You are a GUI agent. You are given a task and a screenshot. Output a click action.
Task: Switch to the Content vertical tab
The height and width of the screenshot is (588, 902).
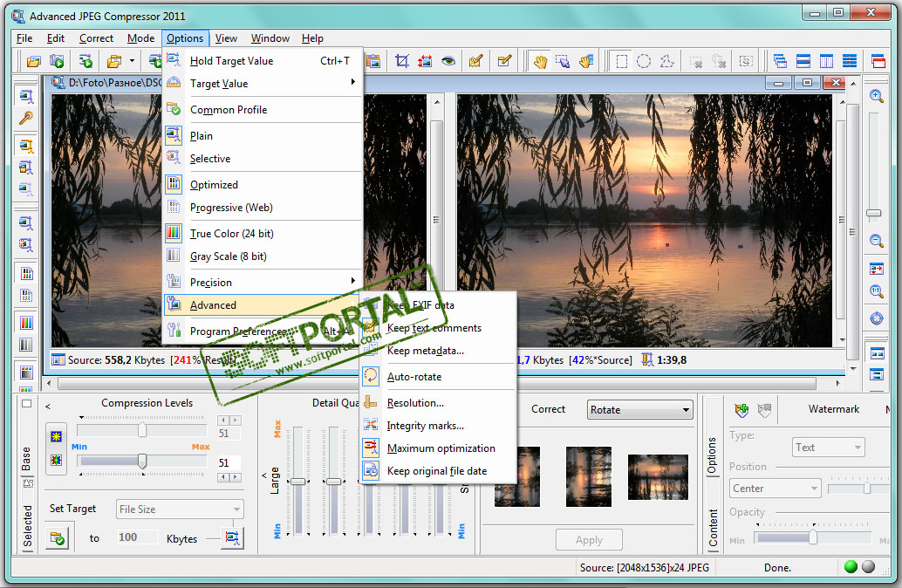[714, 528]
